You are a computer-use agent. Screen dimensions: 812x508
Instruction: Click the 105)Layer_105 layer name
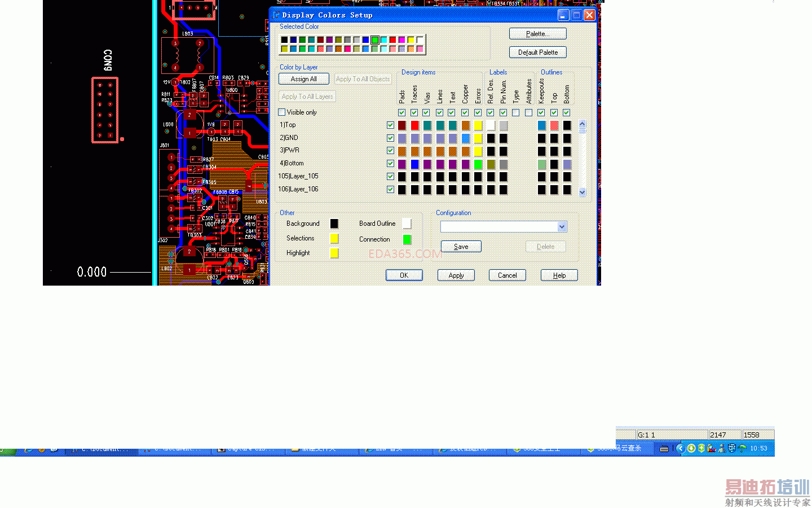tap(298, 176)
